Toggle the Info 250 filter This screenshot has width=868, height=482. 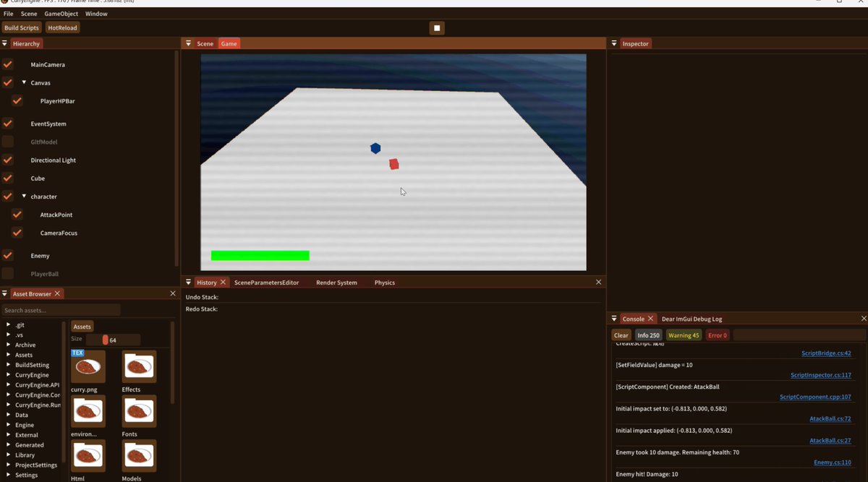(x=648, y=335)
